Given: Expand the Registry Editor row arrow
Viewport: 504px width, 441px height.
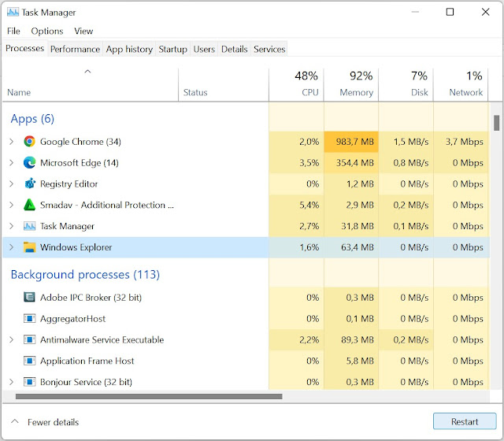Looking at the screenshot, I should point(12,183).
